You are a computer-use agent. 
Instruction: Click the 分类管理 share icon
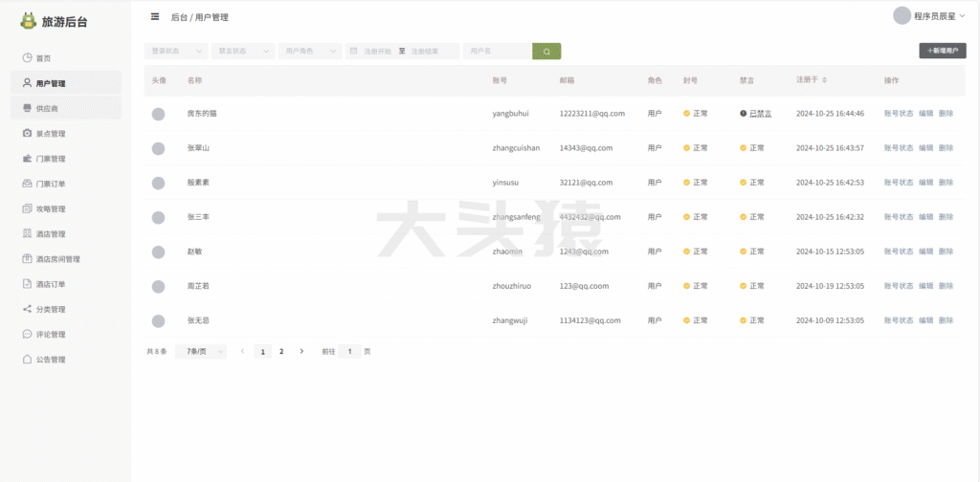(27, 309)
